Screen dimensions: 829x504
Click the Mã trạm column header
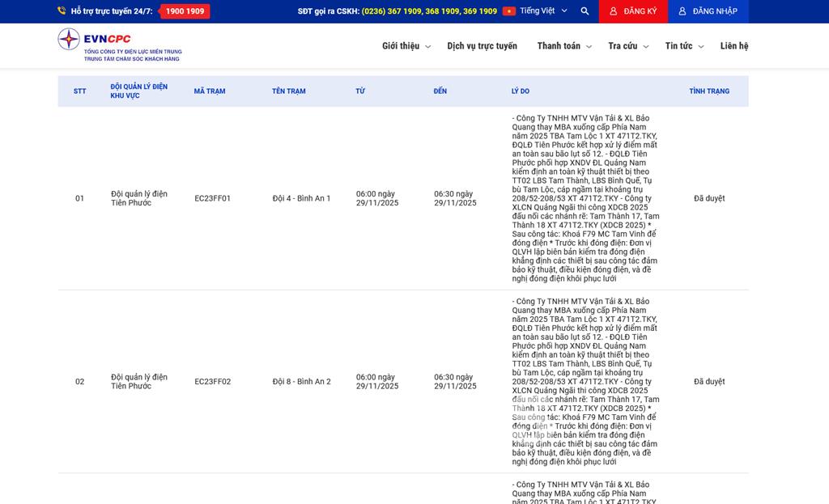(210, 91)
